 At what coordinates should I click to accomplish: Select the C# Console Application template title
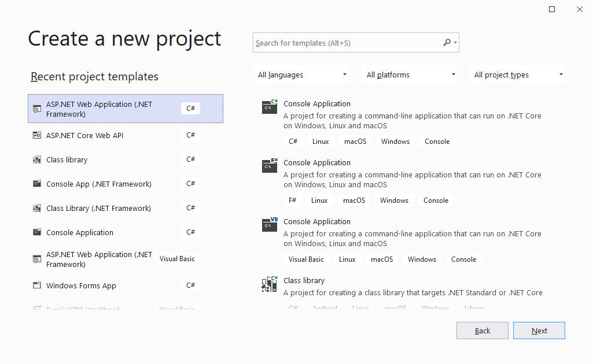click(x=317, y=104)
